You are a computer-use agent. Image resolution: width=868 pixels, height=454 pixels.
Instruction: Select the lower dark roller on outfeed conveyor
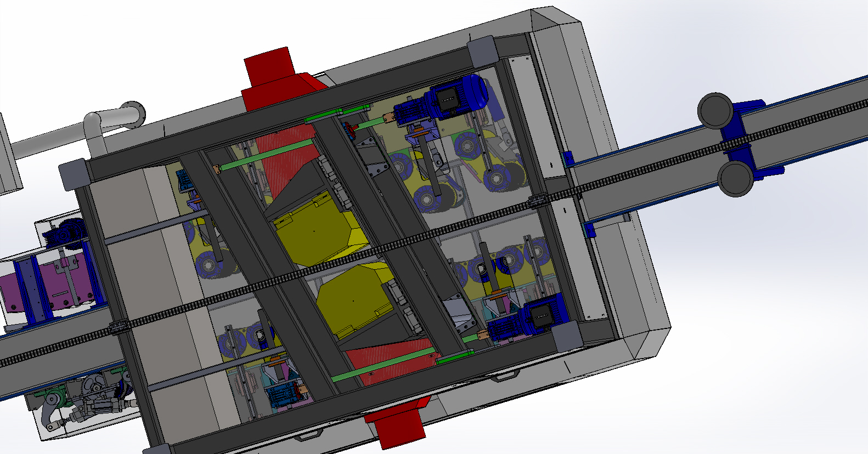coord(736,179)
